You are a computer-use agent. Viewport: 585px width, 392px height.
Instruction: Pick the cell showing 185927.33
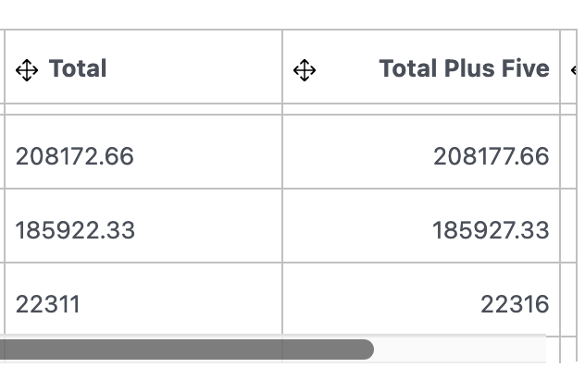[421, 226]
